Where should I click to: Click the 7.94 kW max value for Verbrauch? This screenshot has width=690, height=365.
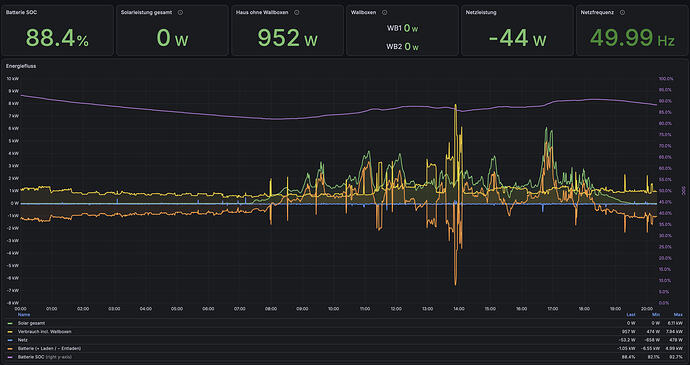tap(675, 332)
